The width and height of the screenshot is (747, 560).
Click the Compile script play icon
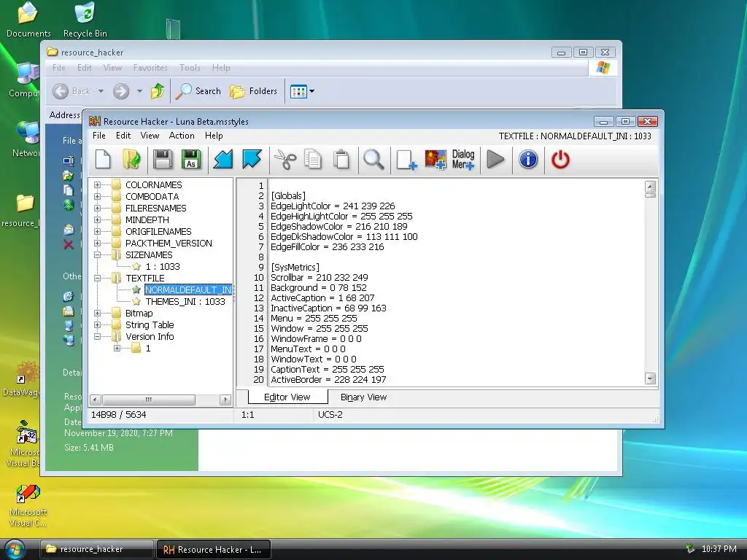pos(495,160)
